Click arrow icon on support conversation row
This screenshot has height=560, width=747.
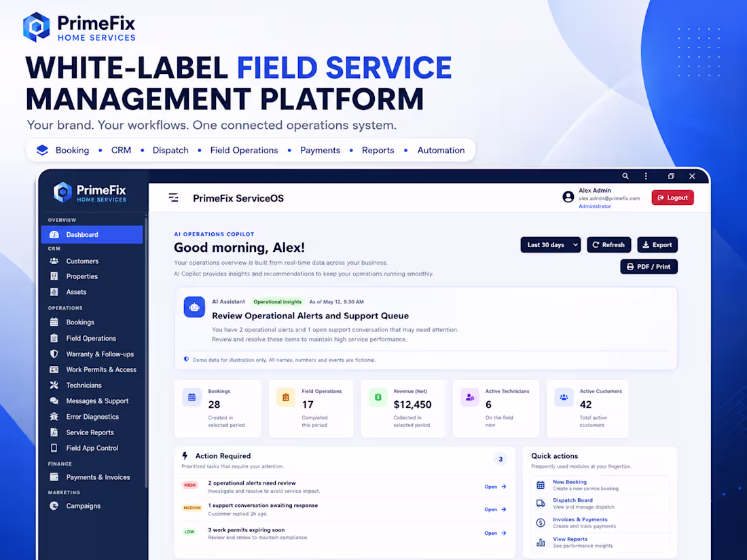pos(504,510)
